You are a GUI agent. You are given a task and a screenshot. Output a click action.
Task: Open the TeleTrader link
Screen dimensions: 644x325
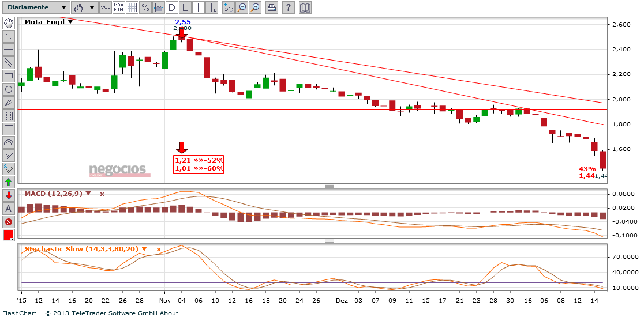(89, 313)
